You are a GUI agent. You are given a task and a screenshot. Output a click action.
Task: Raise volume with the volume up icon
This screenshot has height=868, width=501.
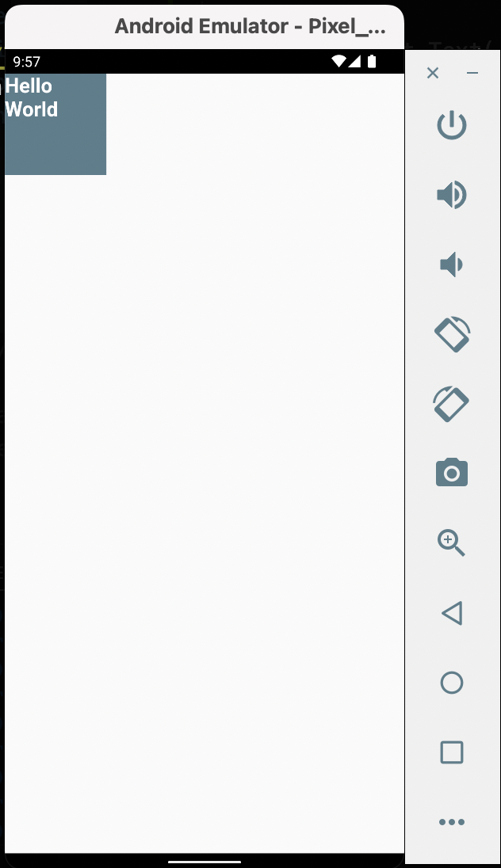click(x=452, y=195)
